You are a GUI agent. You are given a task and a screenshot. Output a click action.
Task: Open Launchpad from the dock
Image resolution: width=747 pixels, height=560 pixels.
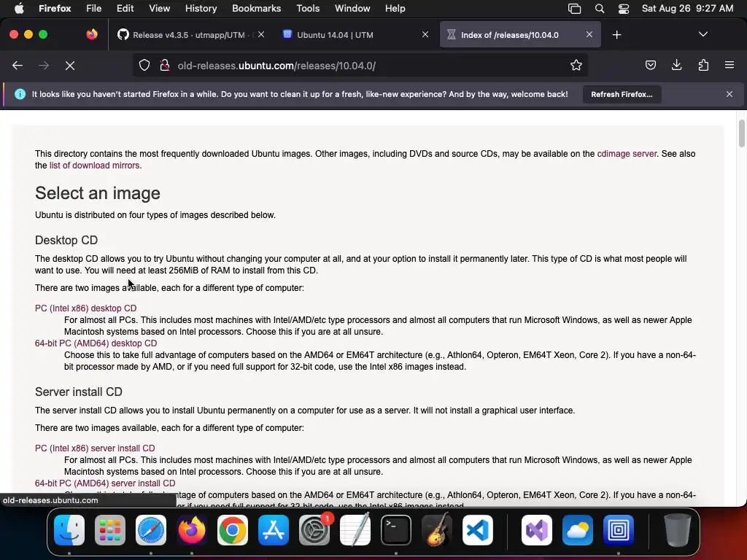click(110, 529)
